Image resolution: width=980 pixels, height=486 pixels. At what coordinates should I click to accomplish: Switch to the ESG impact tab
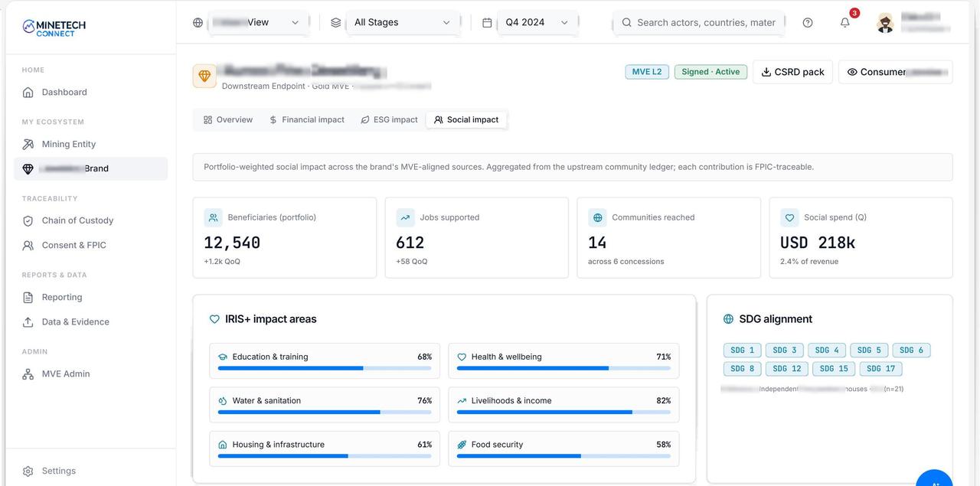389,119
